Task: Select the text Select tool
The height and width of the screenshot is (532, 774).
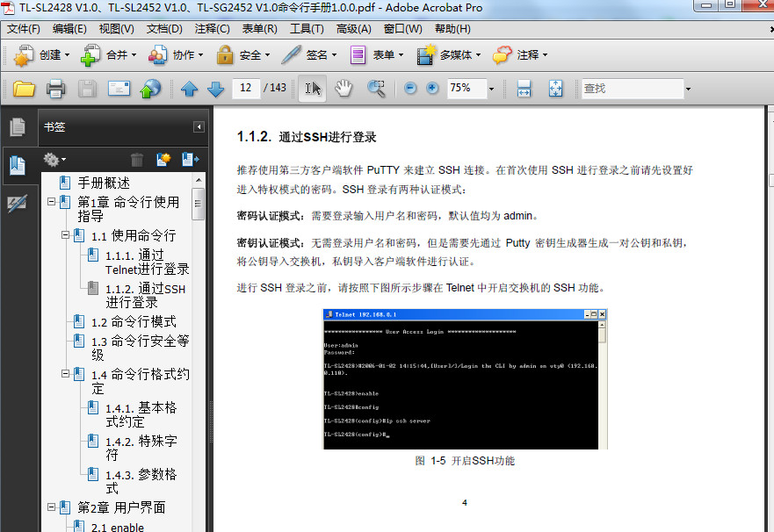Action: 313,89
